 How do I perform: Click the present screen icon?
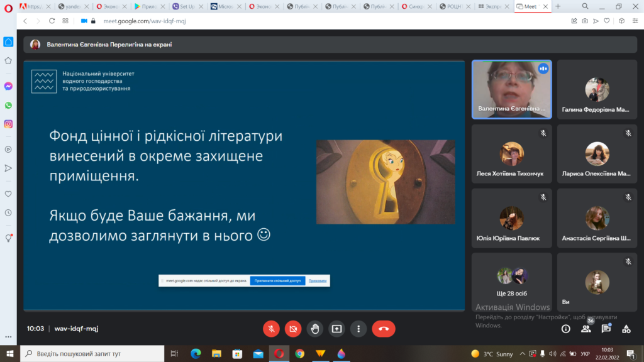337,328
